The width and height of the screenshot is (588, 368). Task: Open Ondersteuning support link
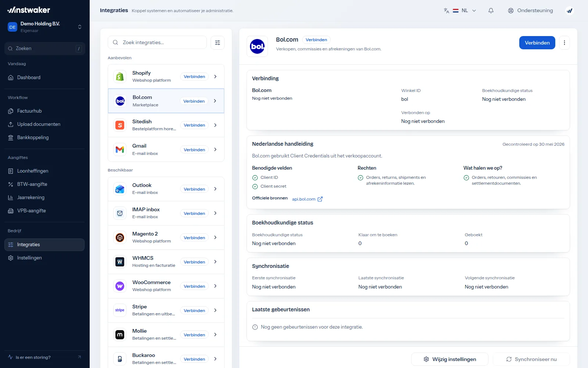tap(530, 11)
